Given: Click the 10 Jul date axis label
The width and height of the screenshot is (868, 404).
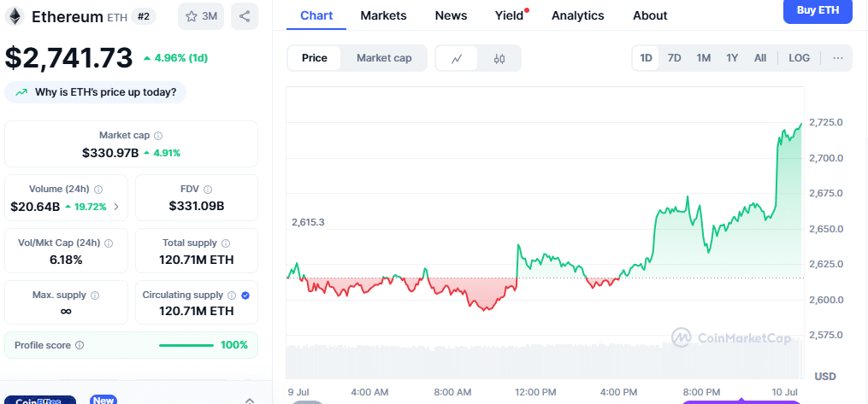Looking at the screenshot, I should pyautogui.click(x=784, y=392).
